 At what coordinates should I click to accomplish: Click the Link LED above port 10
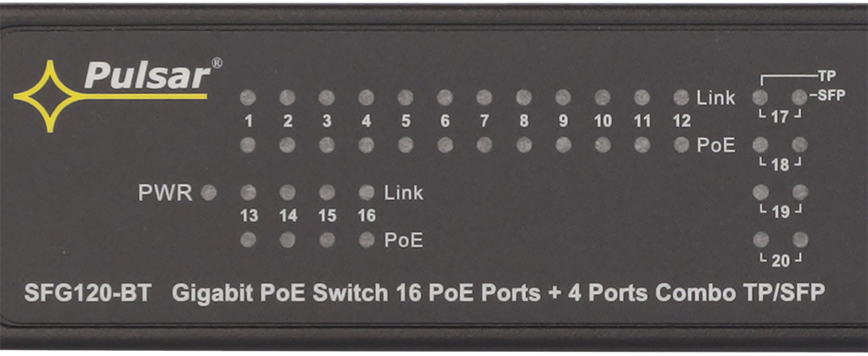(x=602, y=98)
